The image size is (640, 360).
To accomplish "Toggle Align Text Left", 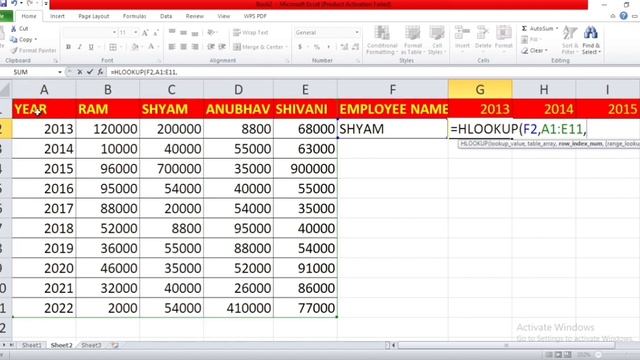I will pyautogui.click(x=172, y=47).
